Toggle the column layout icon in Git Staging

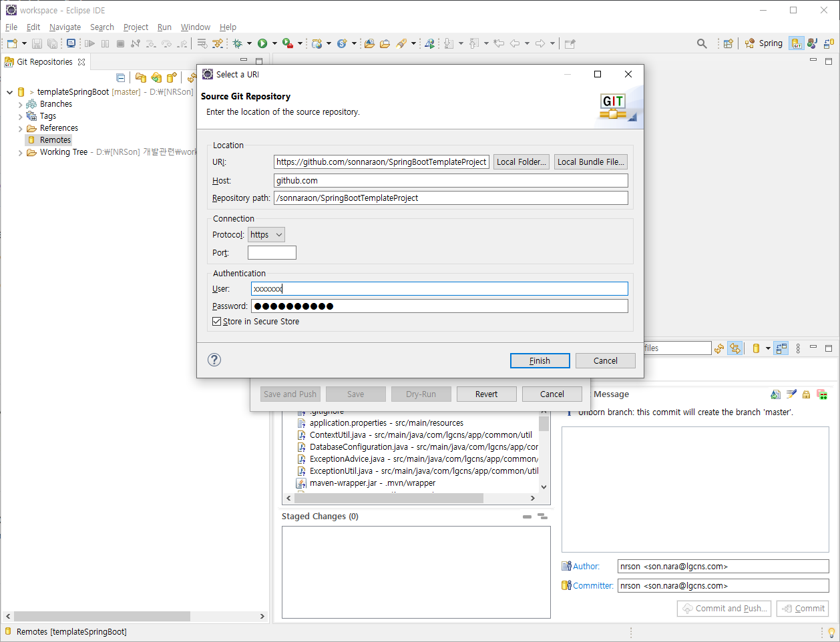(781, 348)
